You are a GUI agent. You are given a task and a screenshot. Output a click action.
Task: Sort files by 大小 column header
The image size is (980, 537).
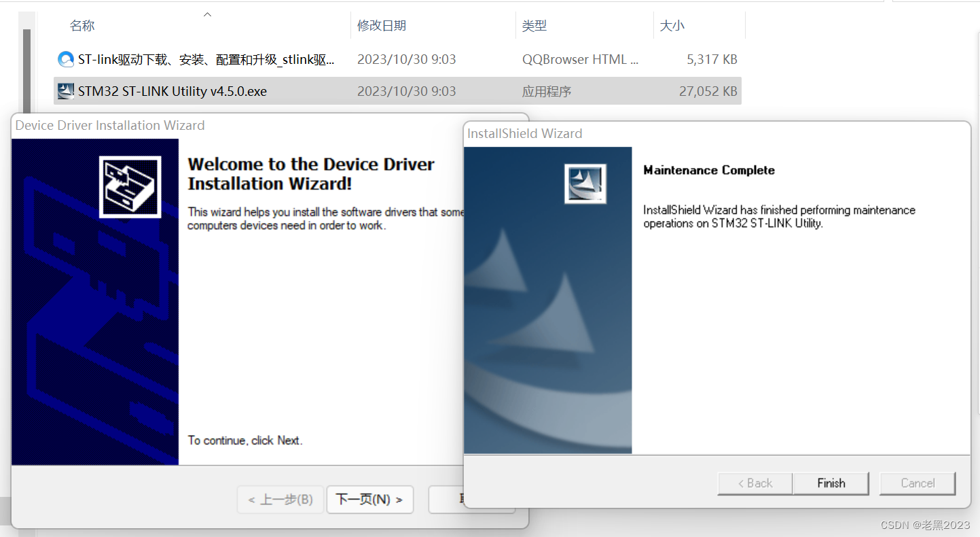click(x=672, y=26)
